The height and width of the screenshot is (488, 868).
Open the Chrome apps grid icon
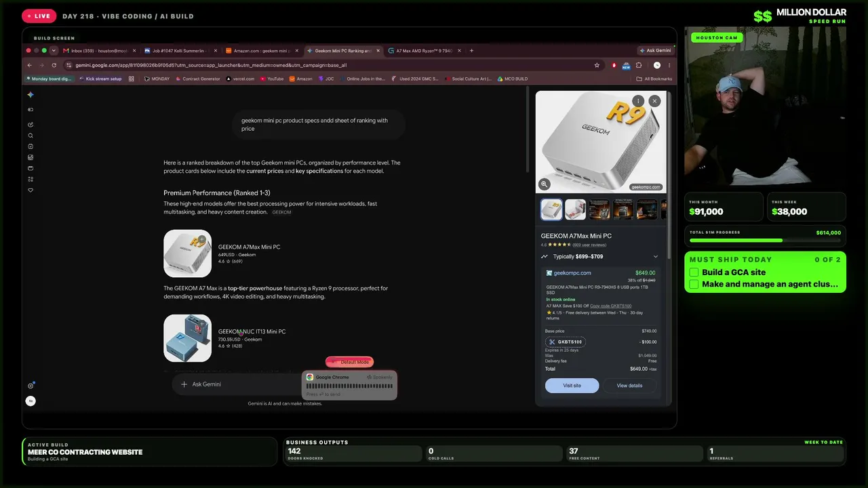point(132,79)
